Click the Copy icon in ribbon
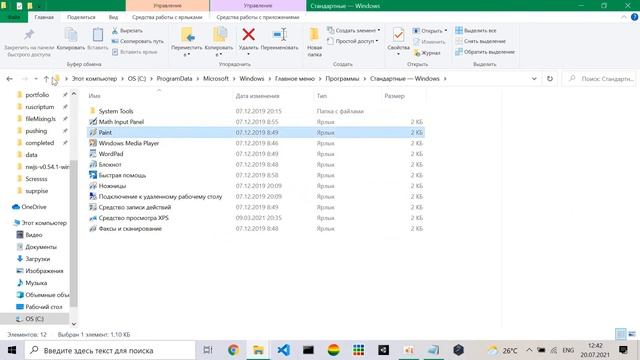The width and height of the screenshot is (640, 360). pos(71,35)
